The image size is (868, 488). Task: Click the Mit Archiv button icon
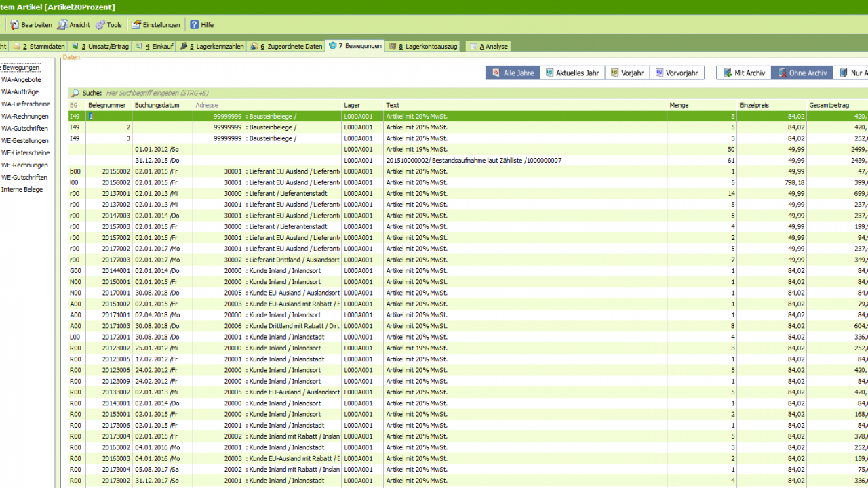pos(728,73)
